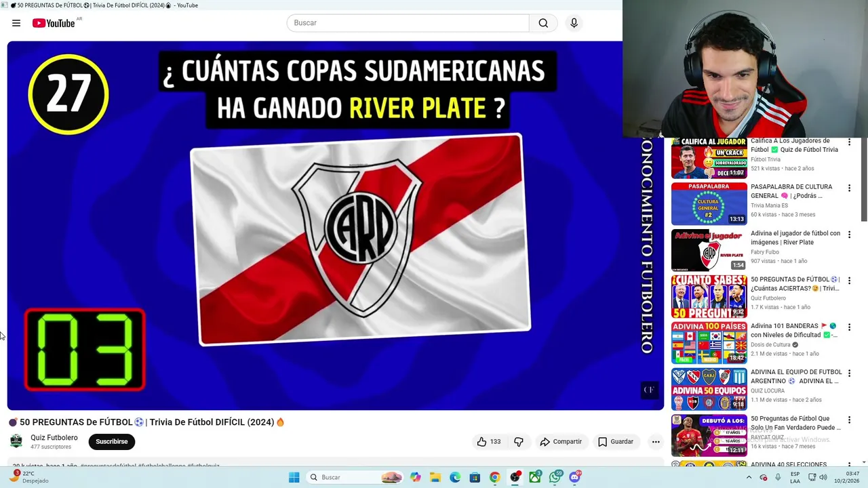Click the magnifier search button
The width and height of the screenshot is (868, 488).
[x=543, y=23]
